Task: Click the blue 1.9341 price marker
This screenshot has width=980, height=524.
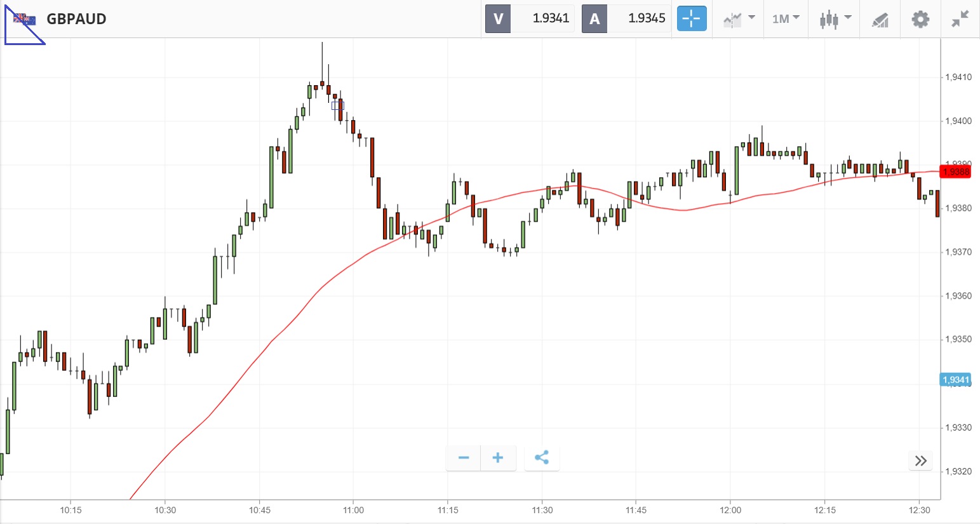Action: point(955,380)
